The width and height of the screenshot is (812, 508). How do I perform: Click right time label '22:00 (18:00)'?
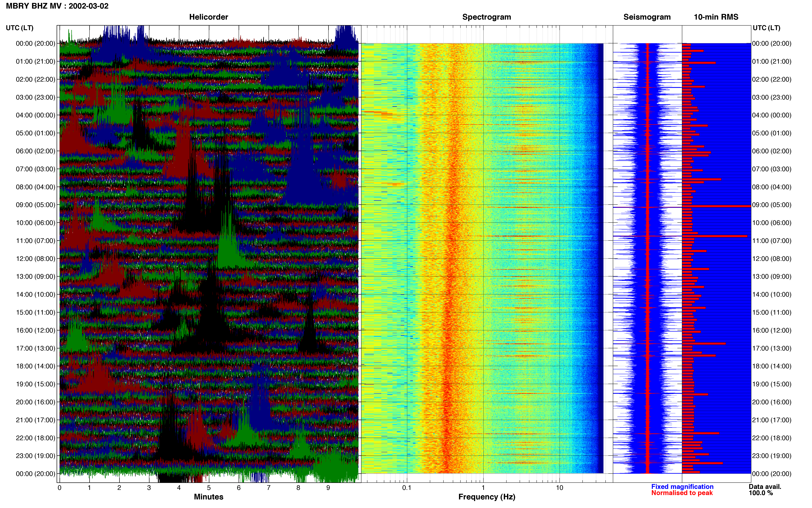click(772, 438)
